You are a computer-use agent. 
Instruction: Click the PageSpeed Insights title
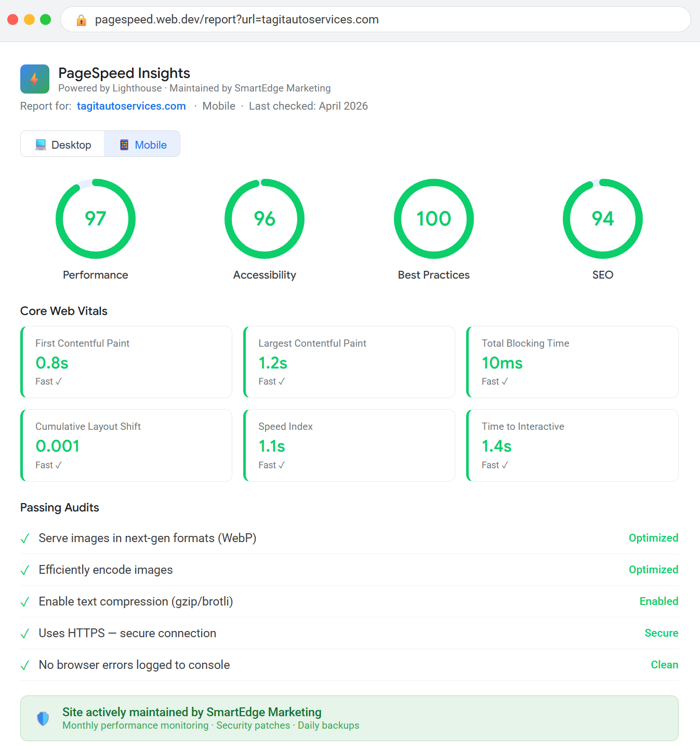(124, 73)
